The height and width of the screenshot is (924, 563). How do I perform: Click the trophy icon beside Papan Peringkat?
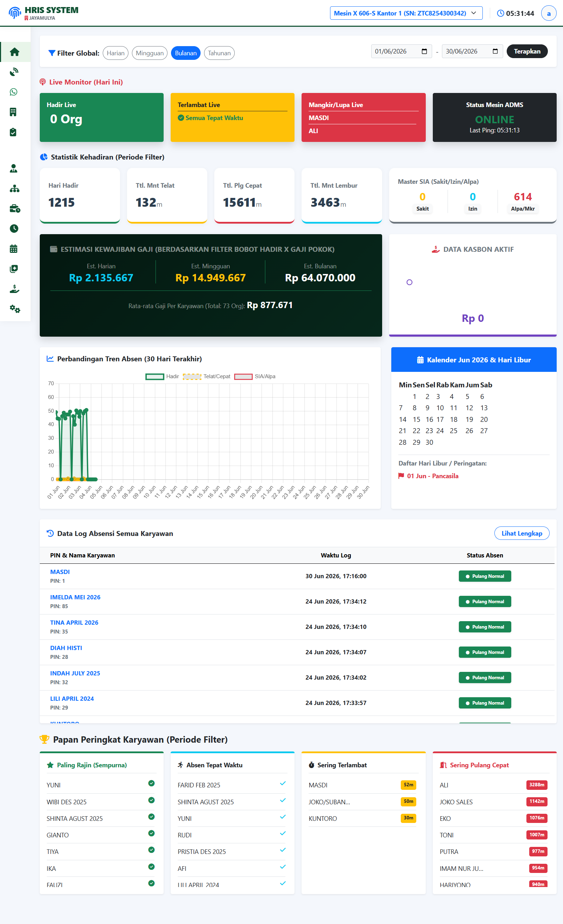[44, 739]
